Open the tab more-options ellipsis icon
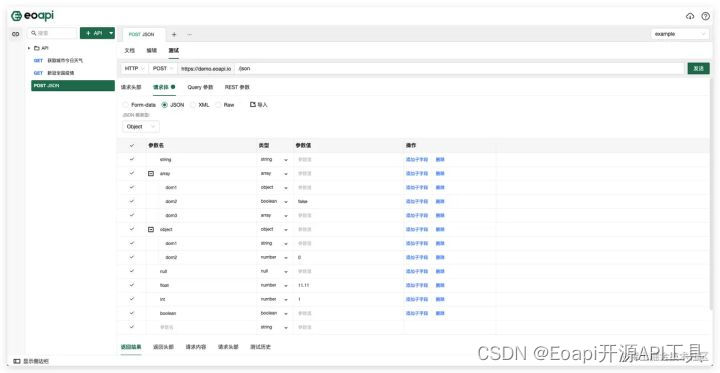 [189, 34]
